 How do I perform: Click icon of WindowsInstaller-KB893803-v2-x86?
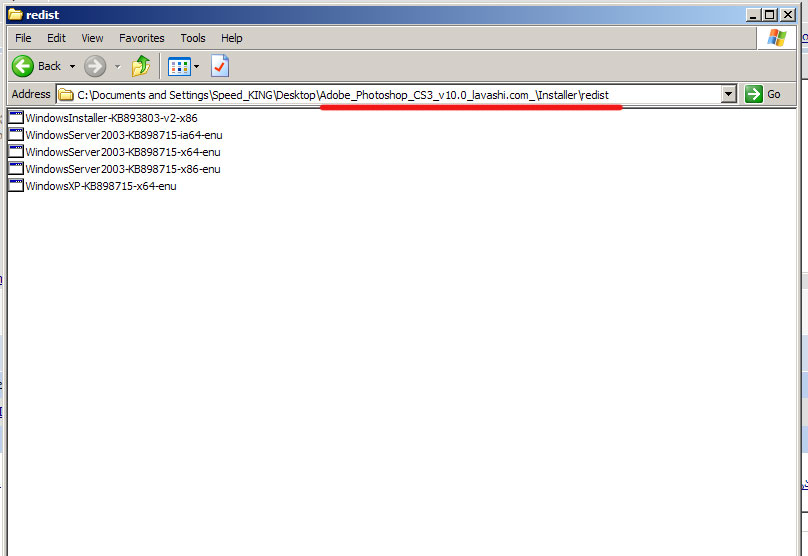(16, 117)
